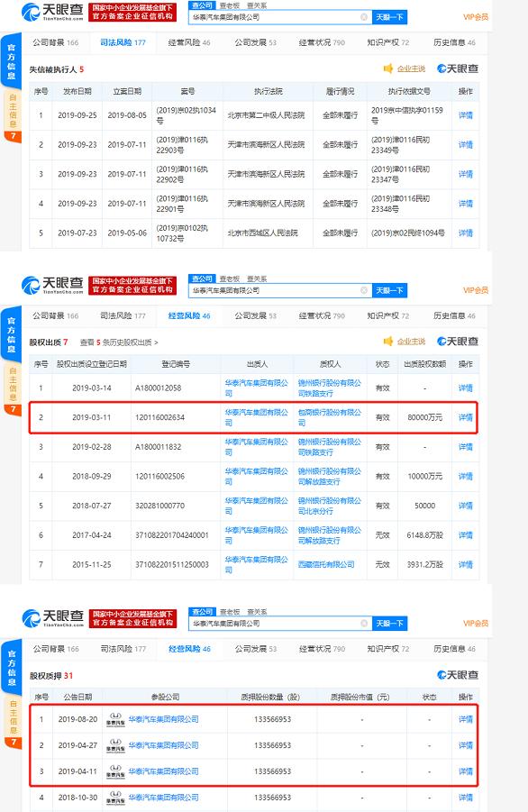The image size is (528, 812).
Task: Click pledgee 西藏信托有限公司 link
Action: 326,564
